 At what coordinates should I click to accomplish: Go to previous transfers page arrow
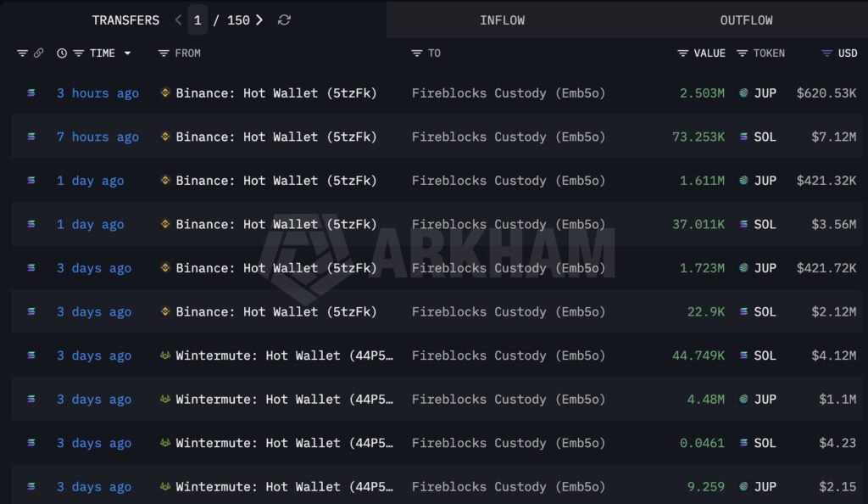[x=178, y=20]
